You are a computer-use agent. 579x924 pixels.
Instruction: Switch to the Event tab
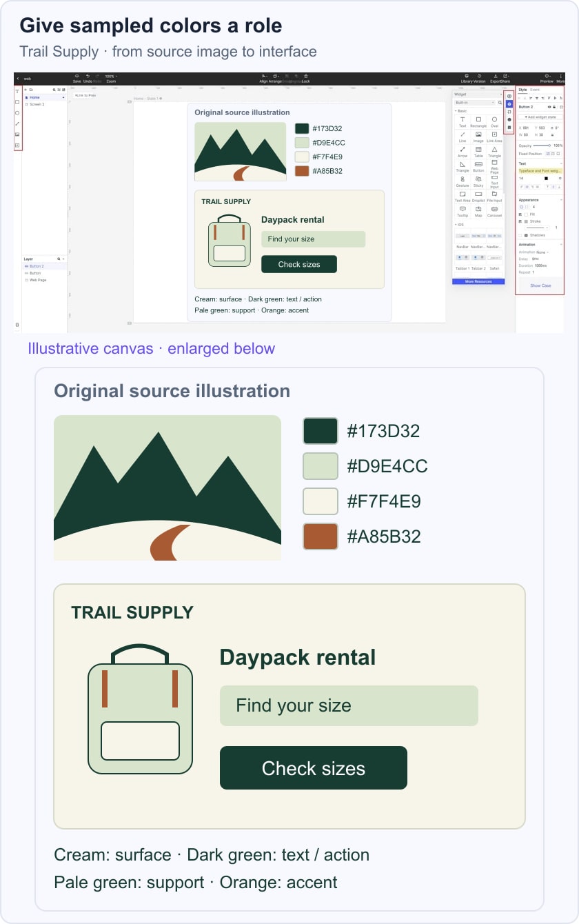tap(535, 90)
